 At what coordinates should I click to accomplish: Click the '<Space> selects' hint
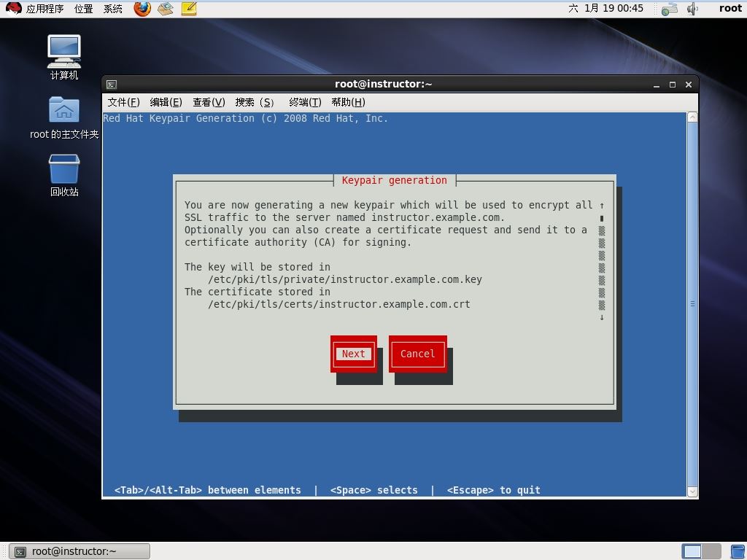tap(374, 490)
